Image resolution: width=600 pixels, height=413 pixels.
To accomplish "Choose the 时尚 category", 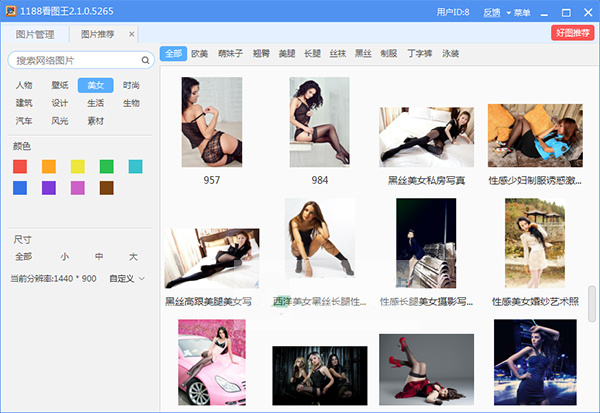I will click(131, 85).
